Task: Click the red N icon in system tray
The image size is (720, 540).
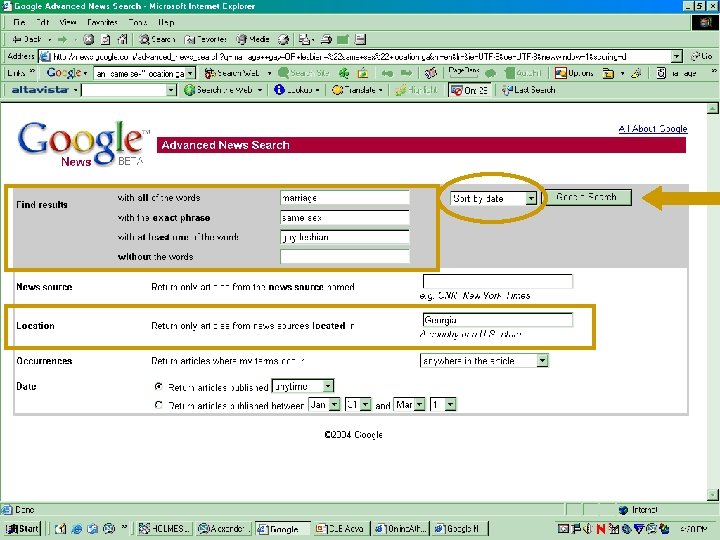Action: click(x=601, y=529)
